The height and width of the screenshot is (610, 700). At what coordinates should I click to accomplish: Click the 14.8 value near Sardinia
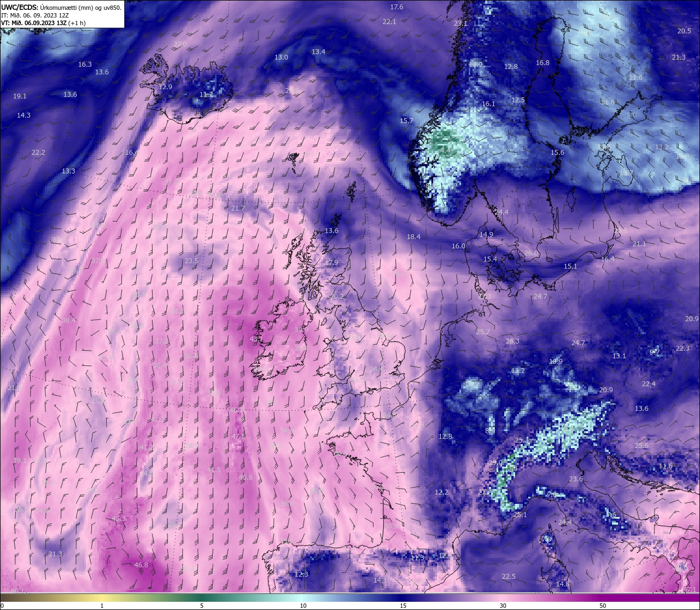pos(563,584)
